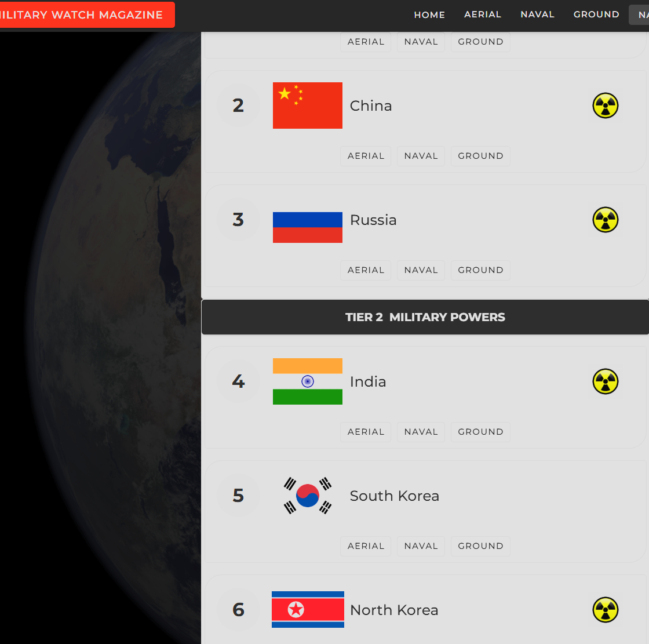This screenshot has height=644, width=649.
Task: Click the China country name
Action: [371, 106]
